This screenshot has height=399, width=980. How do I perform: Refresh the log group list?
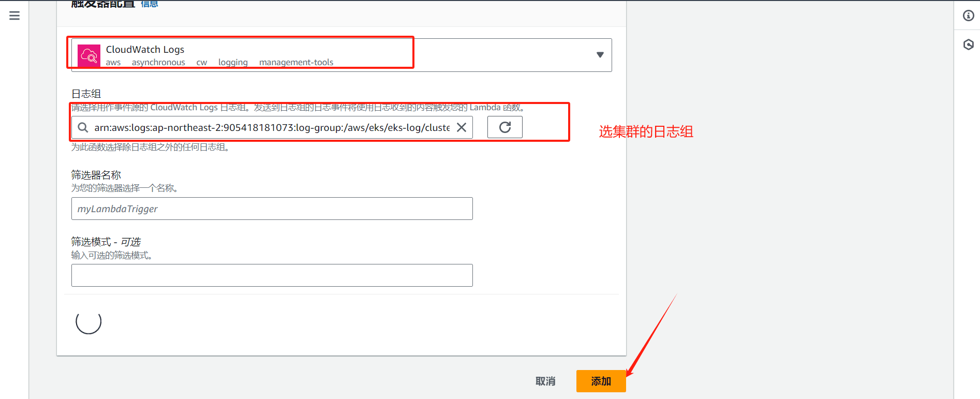(x=505, y=127)
